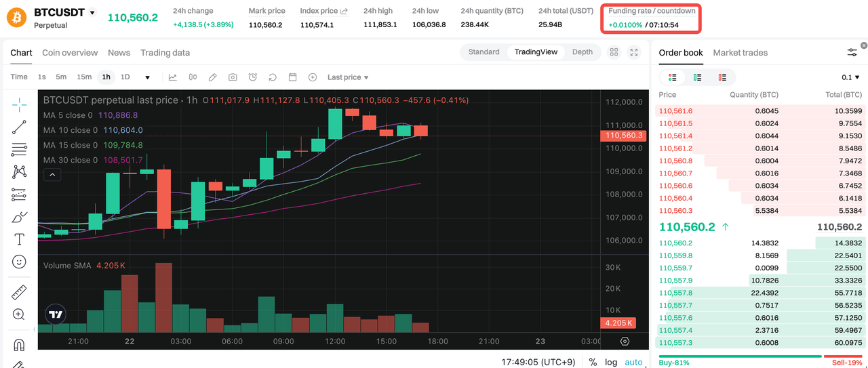Viewport: 868px width, 368px height.
Task: Take a chart snapshot with camera icon
Action: (x=233, y=77)
